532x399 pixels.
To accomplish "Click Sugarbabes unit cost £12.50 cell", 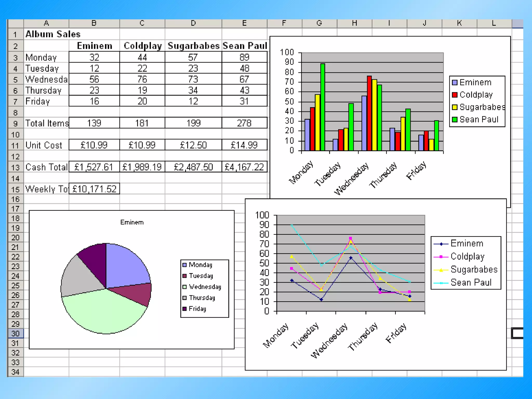I will point(193,145).
